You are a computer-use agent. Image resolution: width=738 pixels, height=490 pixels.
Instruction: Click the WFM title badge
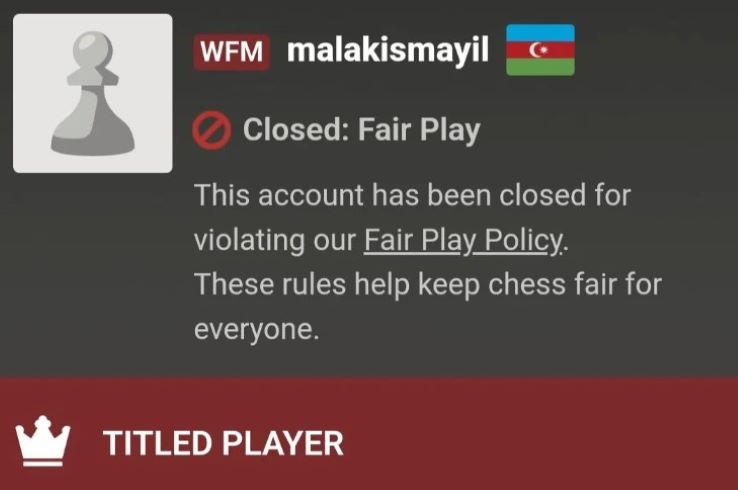(232, 52)
